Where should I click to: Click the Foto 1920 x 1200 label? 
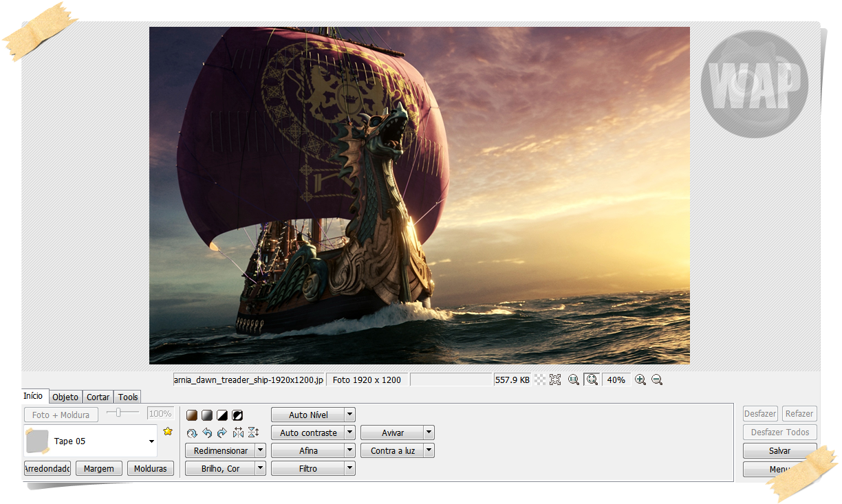point(367,380)
